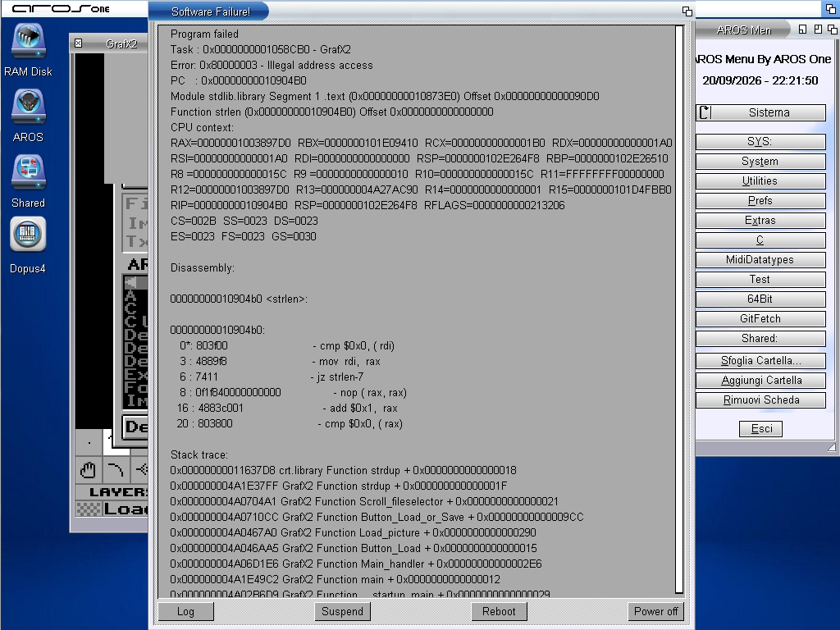Open the Sistema cycle dropdown
Image resolution: width=840 pixels, height=630 pixels.
click(x=760, y=112)
